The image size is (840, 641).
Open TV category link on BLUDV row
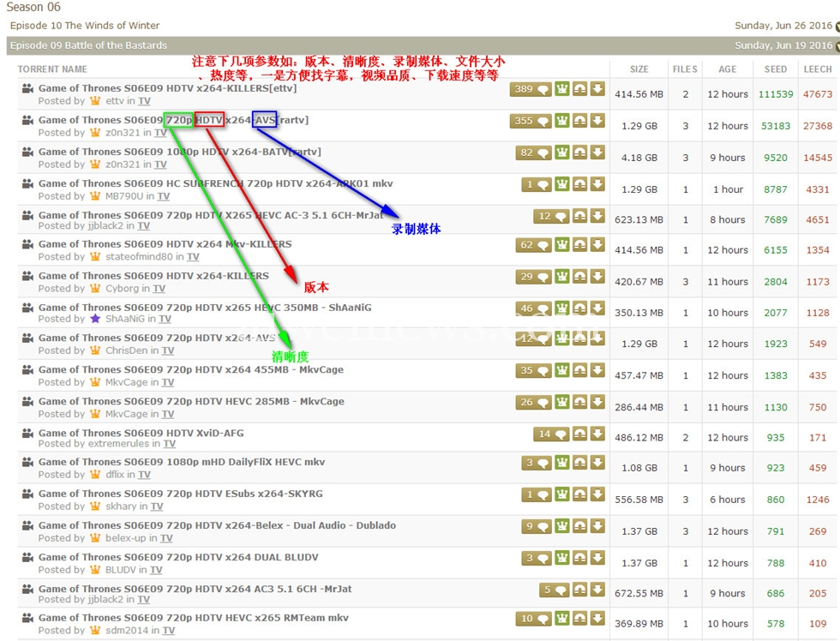coord(156,570)
